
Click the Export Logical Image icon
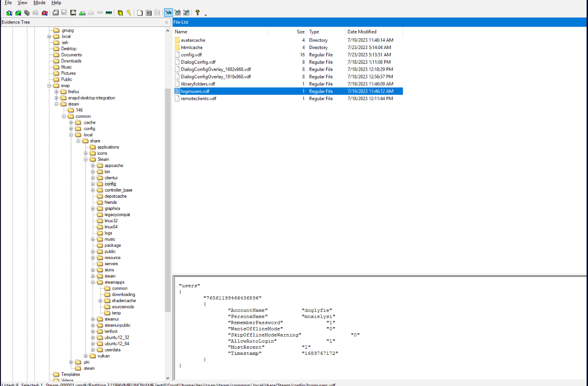(x=73, y=13)
